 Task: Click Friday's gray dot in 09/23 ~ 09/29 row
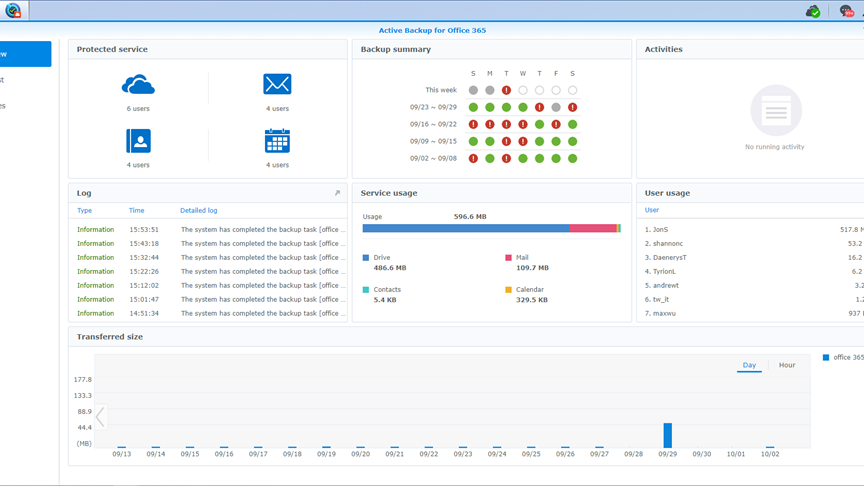[556, 107]
